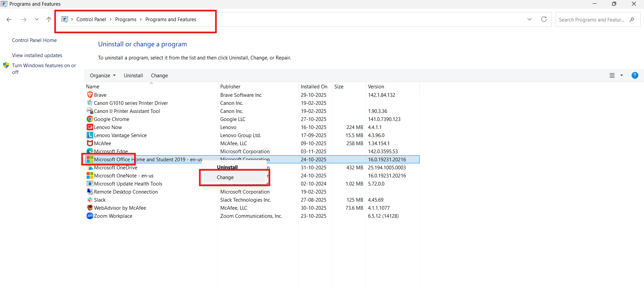Expand recent locations chevron beside forward arrow
The height and width of the screenshot is (288, 644).
tap(37, 19)
